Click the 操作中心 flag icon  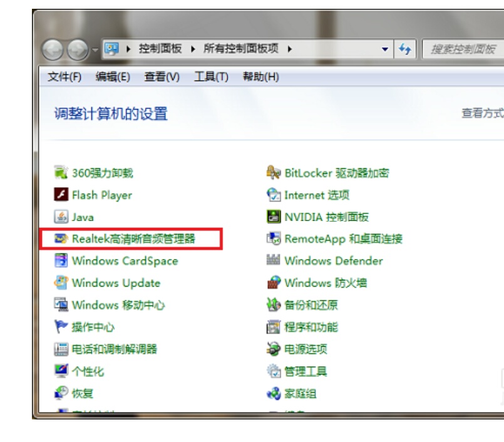[x=61, y=327]
